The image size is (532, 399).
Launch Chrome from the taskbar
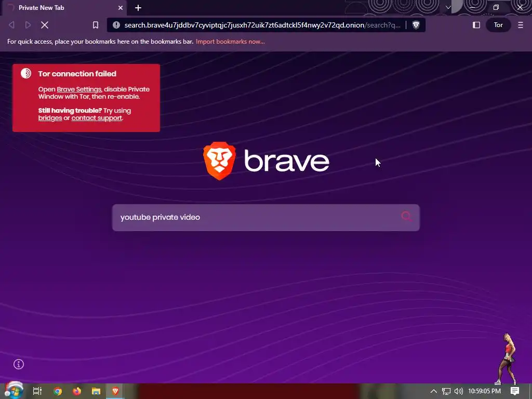click(x=58, y=391)
